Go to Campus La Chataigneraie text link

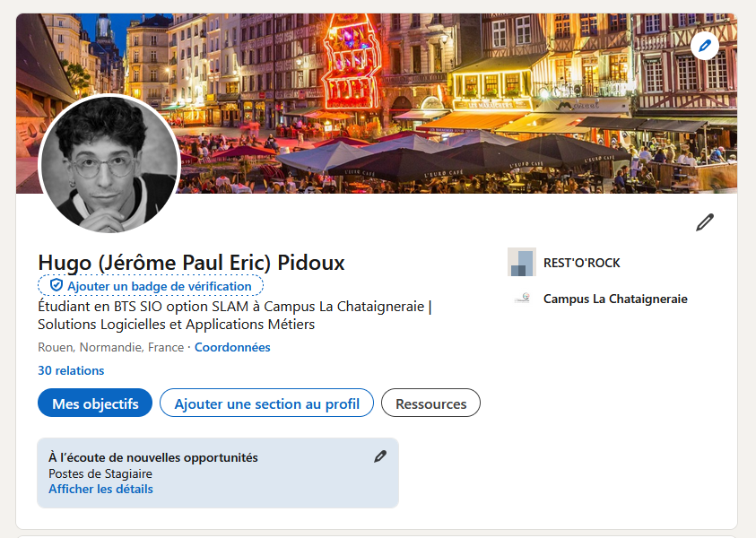point(615,299)
